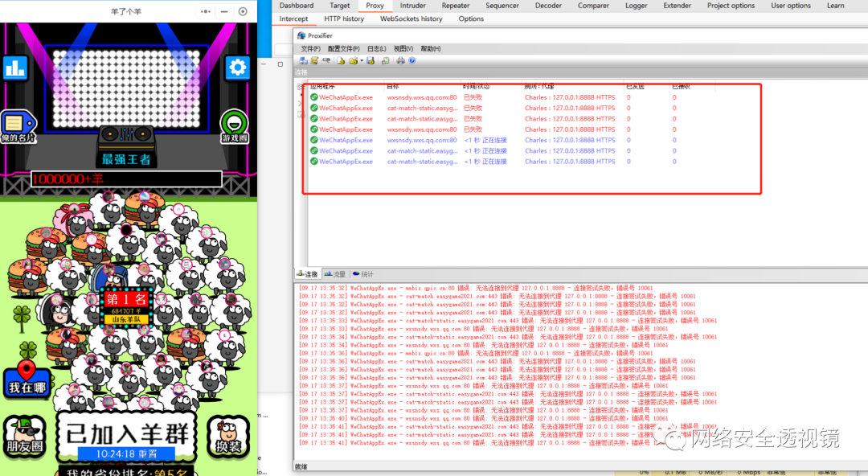
Task: Open Burp User options tab
Action: pyautogui.click(x=791, y=6)
